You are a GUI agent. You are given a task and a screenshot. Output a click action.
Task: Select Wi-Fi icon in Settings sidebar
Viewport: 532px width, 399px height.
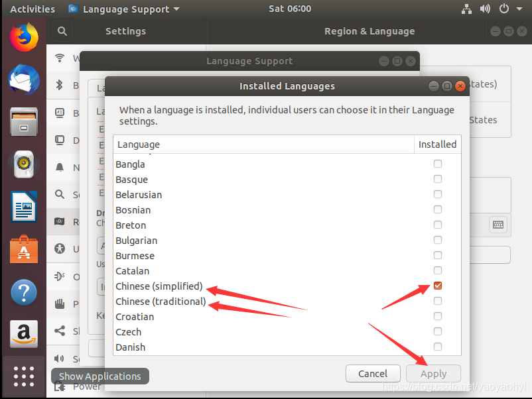pos(60,58)
